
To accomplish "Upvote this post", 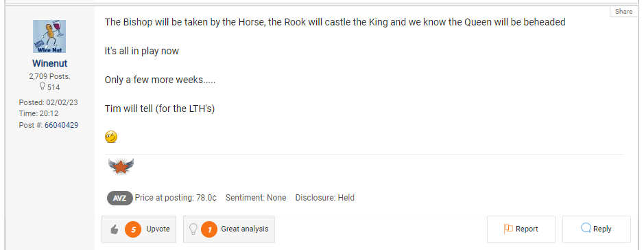I will point(139,229).
